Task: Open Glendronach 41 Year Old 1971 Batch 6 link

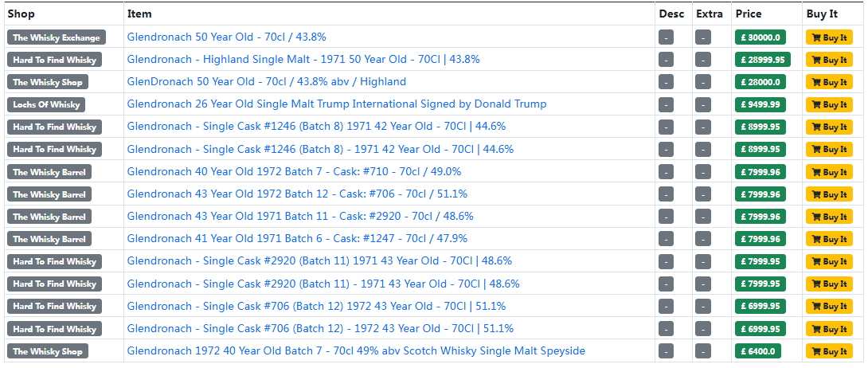Action: (297, 238)
